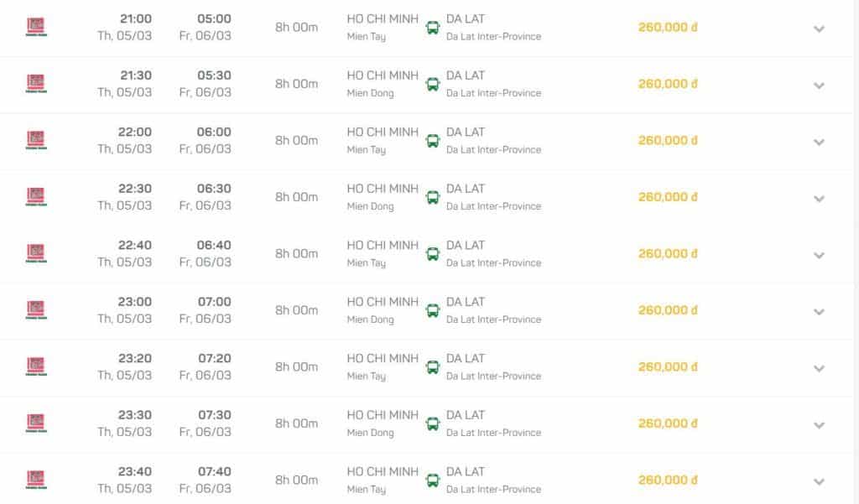The height and width of the screenshot is (504, 859).
Task: Show details of the 23:40 trip
Action: point(819,482)
